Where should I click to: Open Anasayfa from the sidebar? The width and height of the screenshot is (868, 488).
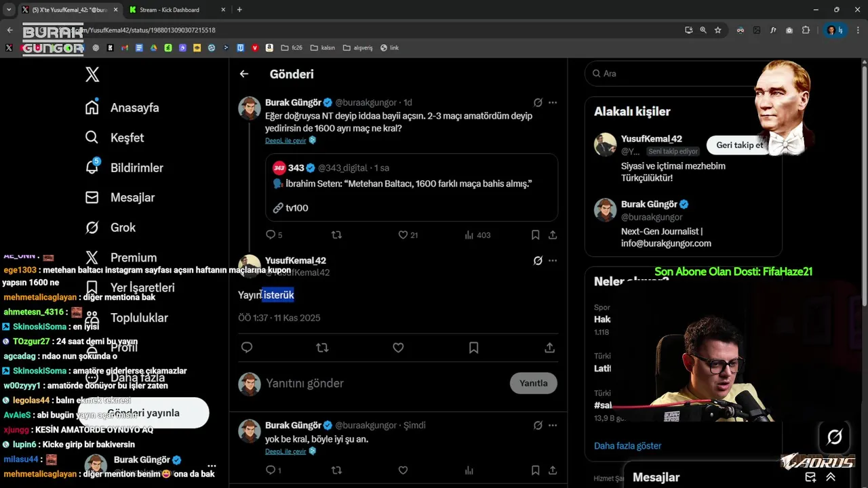122,108
